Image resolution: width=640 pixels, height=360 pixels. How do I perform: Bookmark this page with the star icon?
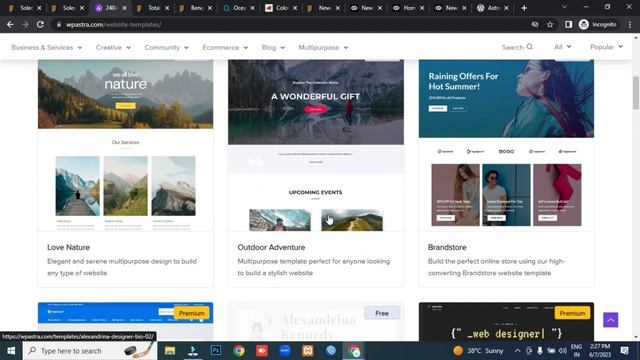click(x=550, y=24)
